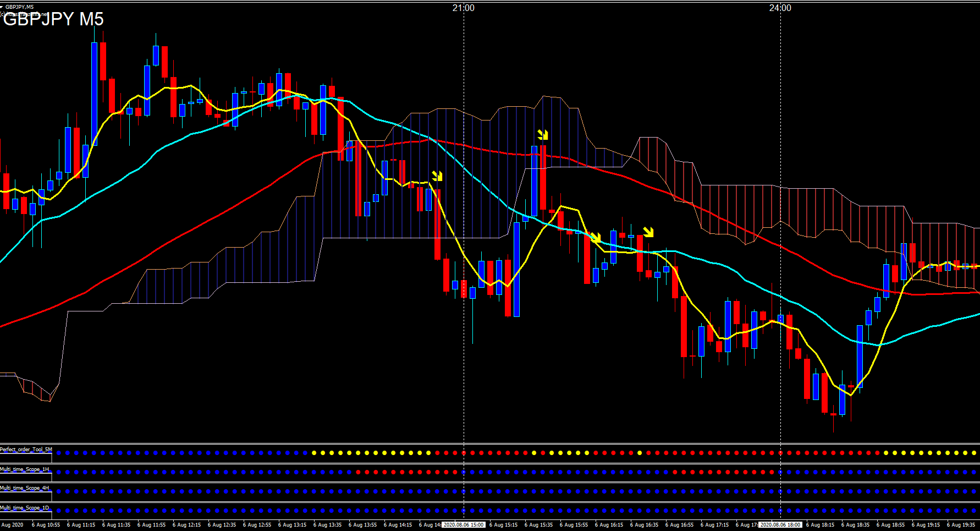Open chart menu triangle beside GBPJPY,M5
Screen dimensions: 980x531
(x=2, y=7)
